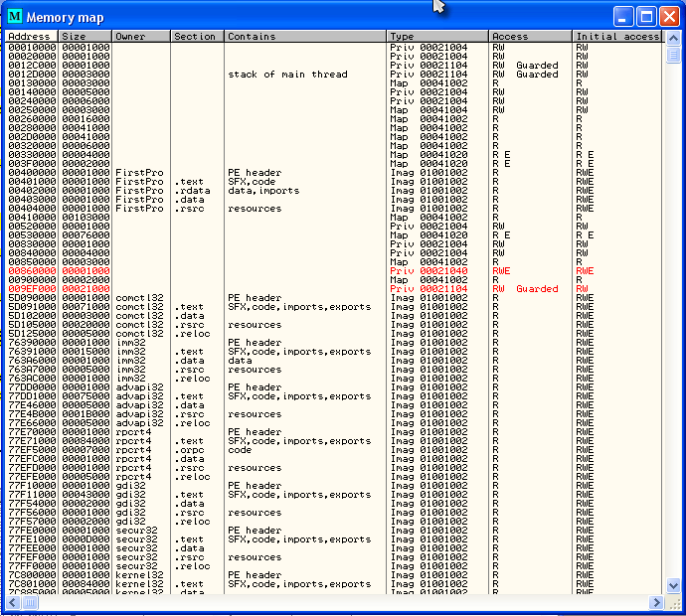Viewport: 686px width, 616px height.
Task: Maximize the Memory map window
Action: tap(645, 16)
